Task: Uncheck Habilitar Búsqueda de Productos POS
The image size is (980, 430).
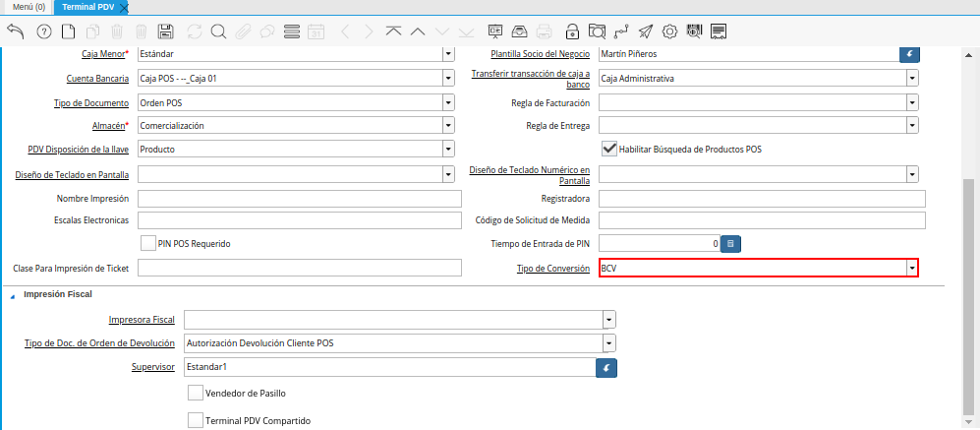Action: 608,149
